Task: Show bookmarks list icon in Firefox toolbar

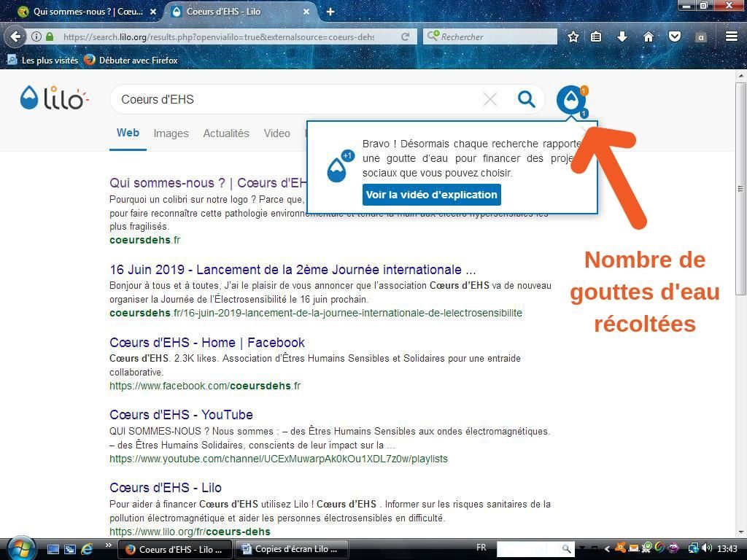Action: point(596,36)
